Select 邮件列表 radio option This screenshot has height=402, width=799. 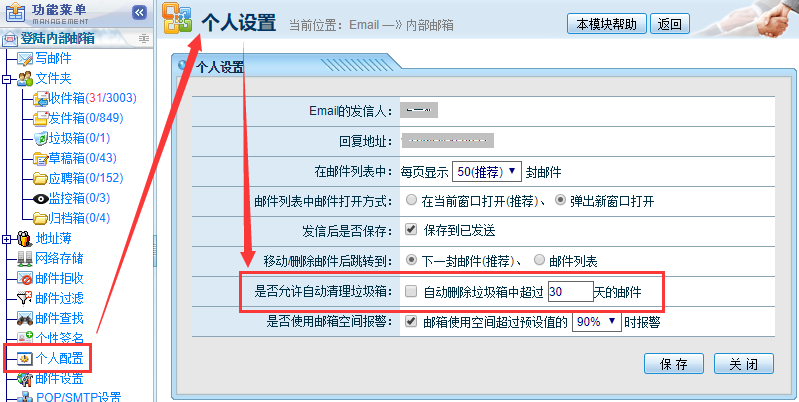tap(539, 260)
